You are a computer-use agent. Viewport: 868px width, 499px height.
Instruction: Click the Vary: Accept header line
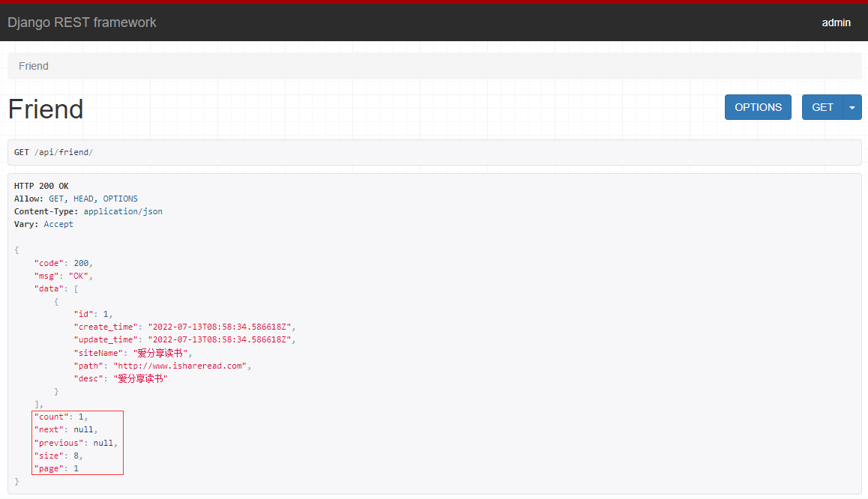pos(43,224)
